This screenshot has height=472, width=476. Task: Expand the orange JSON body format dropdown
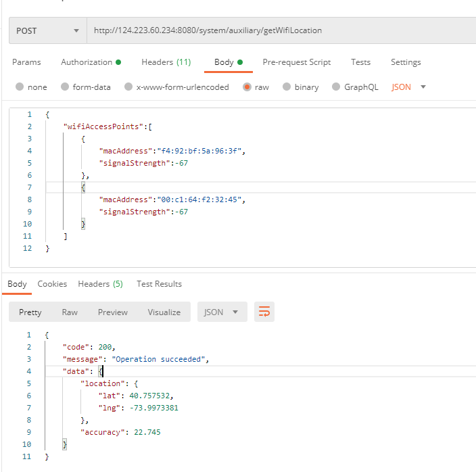(408, 87)
